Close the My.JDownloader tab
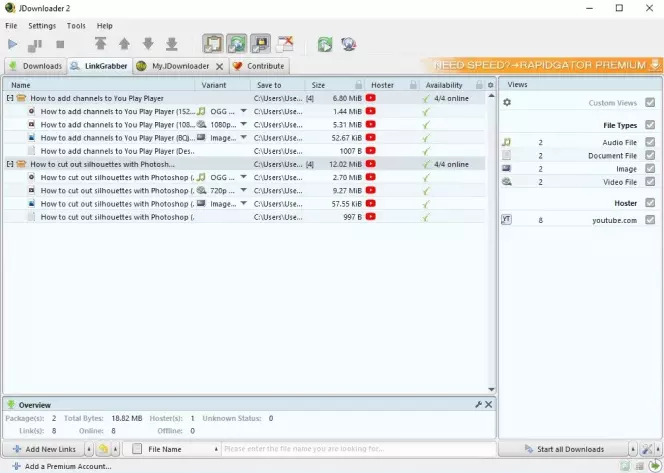Image resolution: width=664 pixels, height=473 pixels. 219,66
